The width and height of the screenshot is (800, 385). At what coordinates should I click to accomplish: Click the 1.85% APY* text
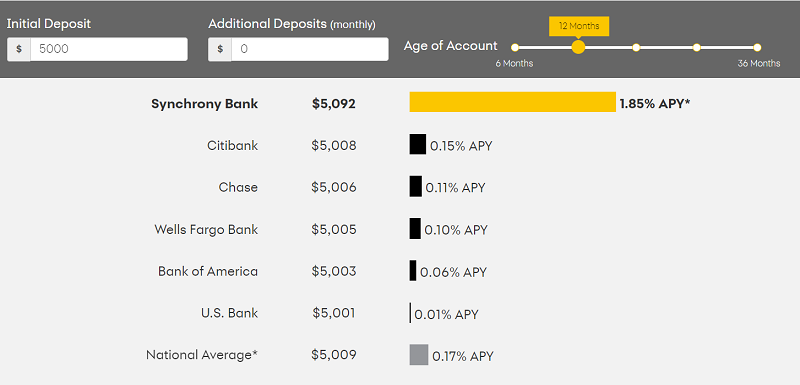click(x=655, y=104)
